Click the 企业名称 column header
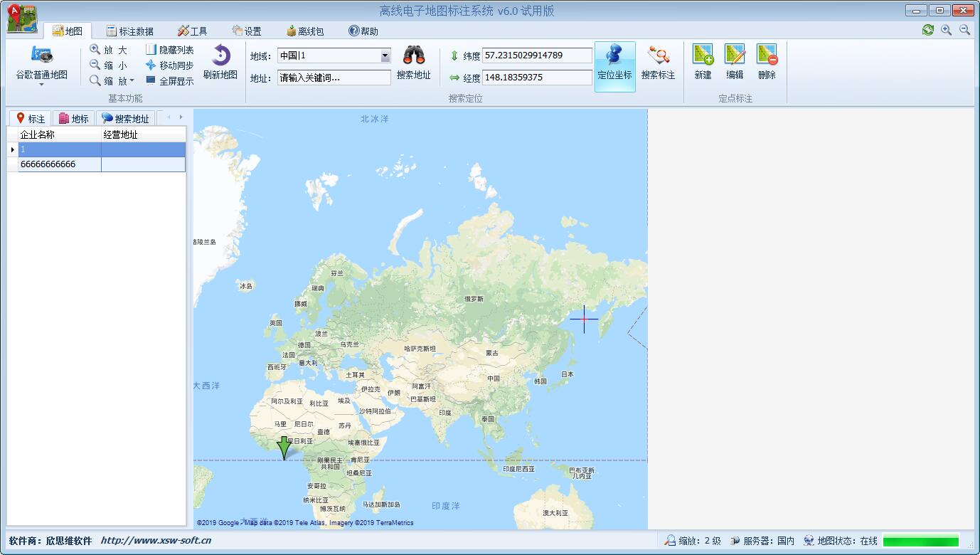This screenshot has width=980, height=555. coord(60,134)
